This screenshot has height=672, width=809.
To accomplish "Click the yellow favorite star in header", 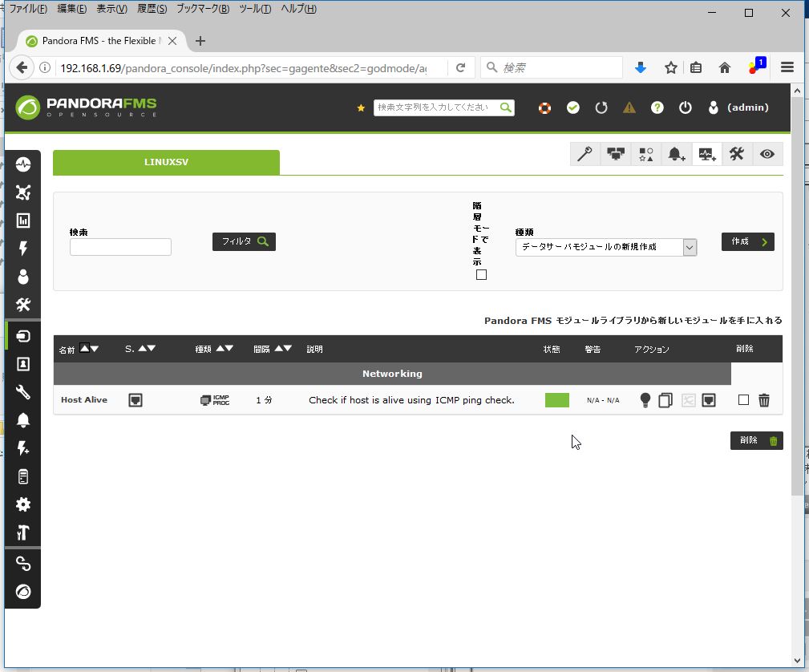I will [361, 108].
